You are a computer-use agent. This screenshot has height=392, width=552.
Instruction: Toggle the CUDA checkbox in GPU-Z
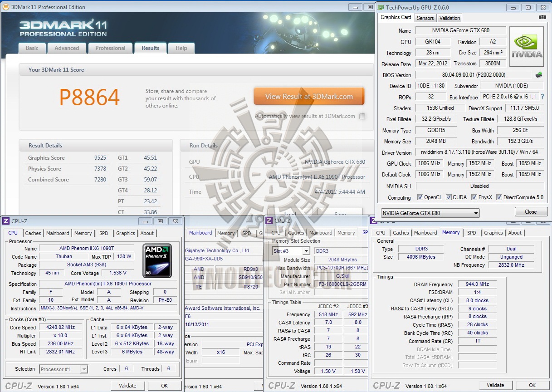449,197
